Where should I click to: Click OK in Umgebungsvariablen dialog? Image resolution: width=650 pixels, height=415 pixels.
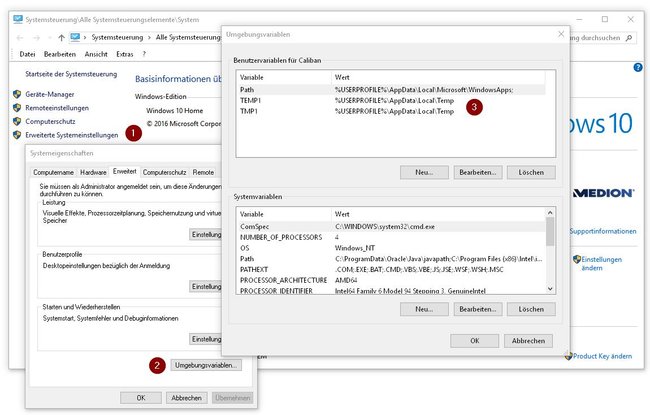[475, 340]
